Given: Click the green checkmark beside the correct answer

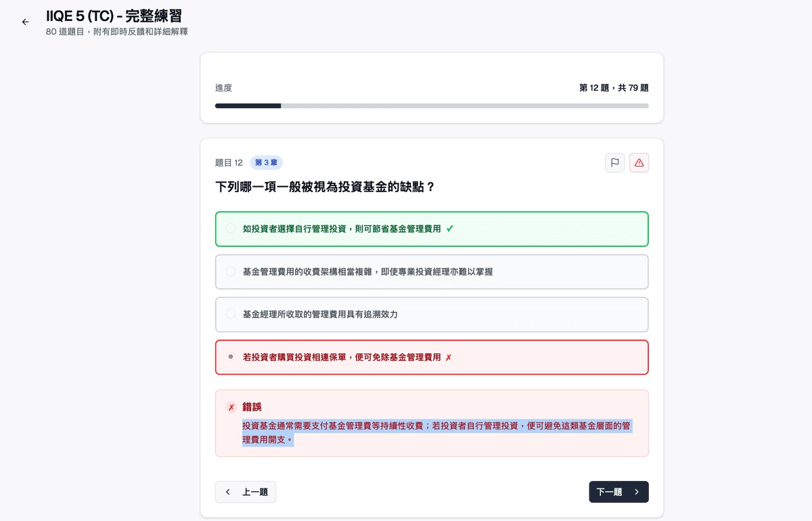Looking at the screenshot, I should tap(449, 229).
